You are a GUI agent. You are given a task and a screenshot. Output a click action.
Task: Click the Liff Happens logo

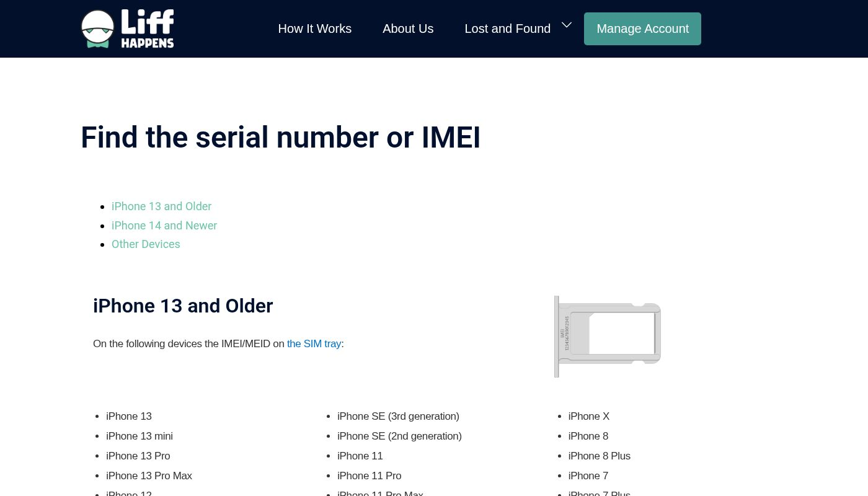127,29
